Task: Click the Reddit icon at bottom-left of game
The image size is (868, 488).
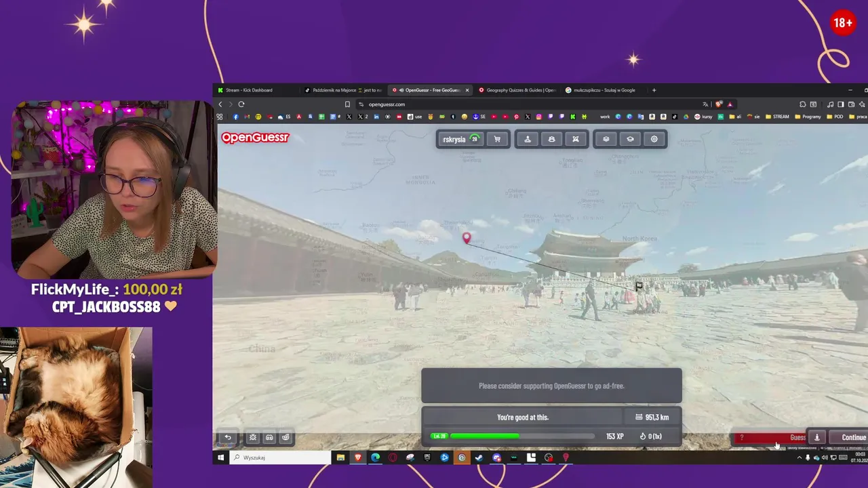Action: pos(285,437)
